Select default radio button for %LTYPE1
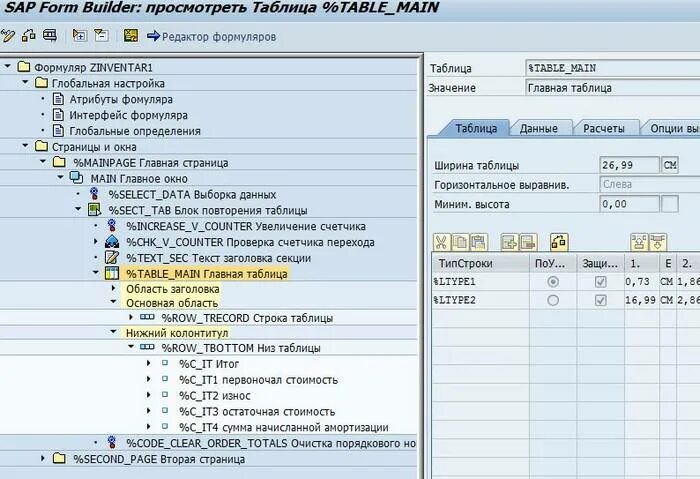The height and width of the screenshot is (479, 700). tap(553, 282)
